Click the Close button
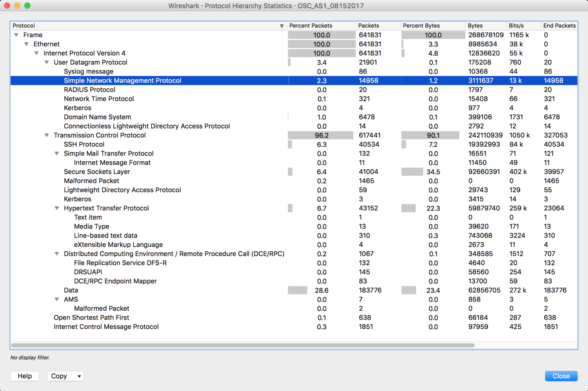 (561, 376)
